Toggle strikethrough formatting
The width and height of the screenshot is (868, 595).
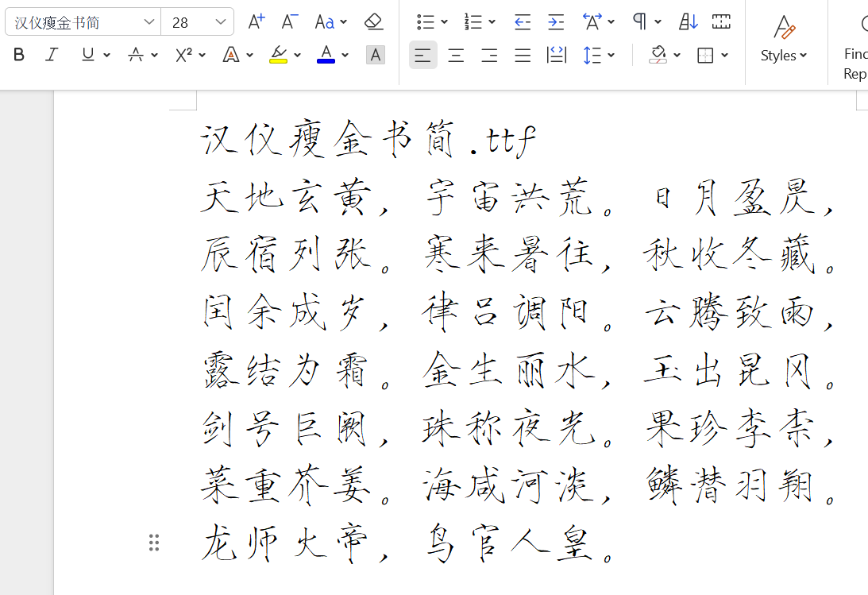[133, 54]
